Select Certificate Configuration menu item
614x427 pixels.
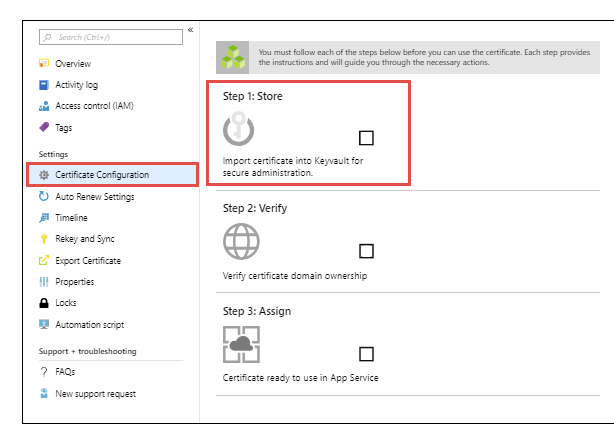[112, 175]
